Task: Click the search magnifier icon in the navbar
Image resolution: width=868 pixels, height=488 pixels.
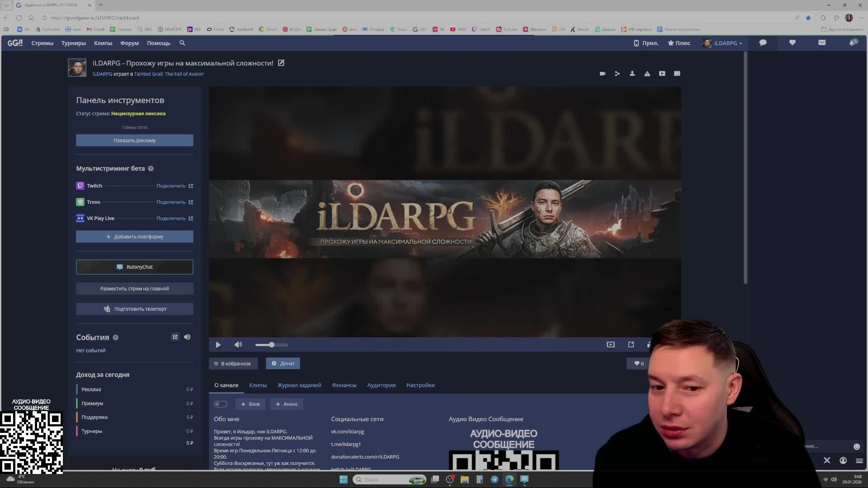Action: pos(182,43)
